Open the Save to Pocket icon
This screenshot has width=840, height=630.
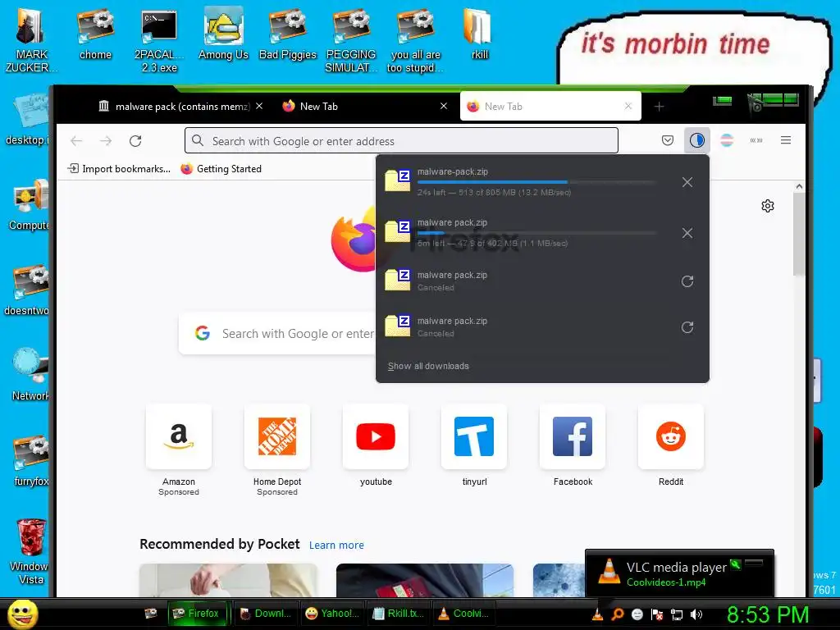tap(668, 140)
